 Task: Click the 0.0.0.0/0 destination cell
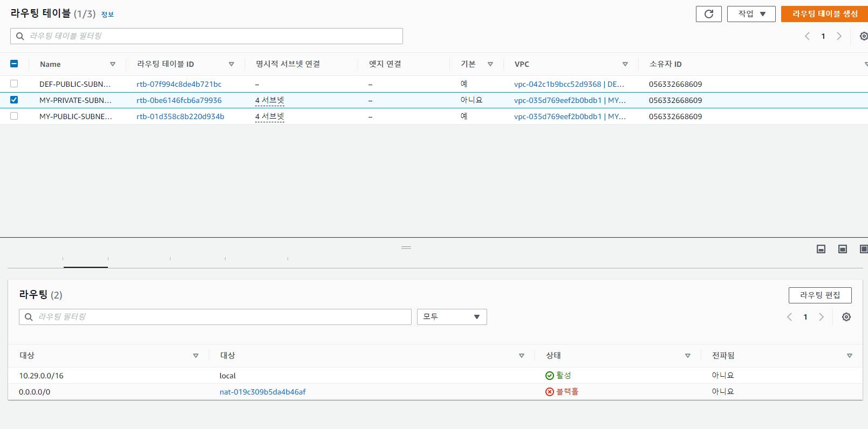pos(35,392)
